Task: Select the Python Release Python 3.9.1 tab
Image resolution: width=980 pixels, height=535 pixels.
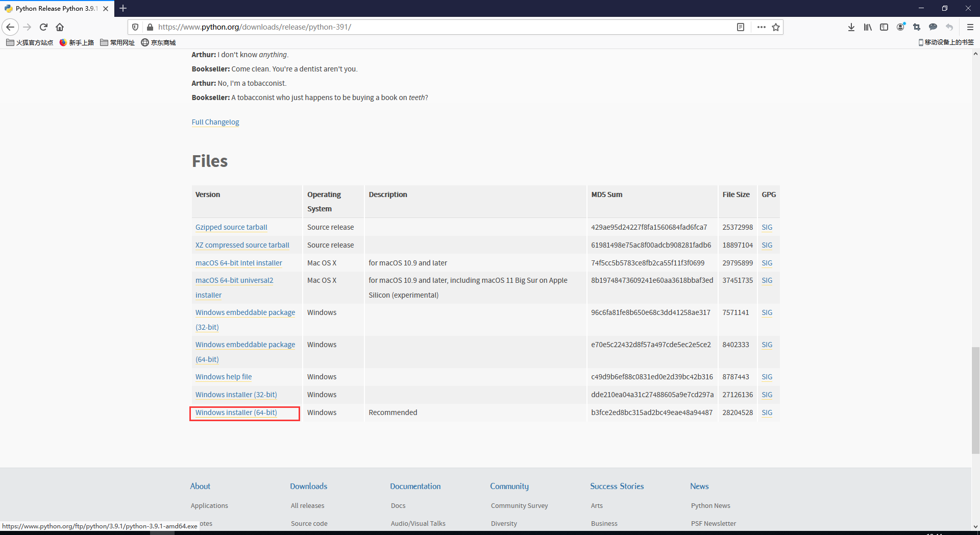Action: coord(57,9)
